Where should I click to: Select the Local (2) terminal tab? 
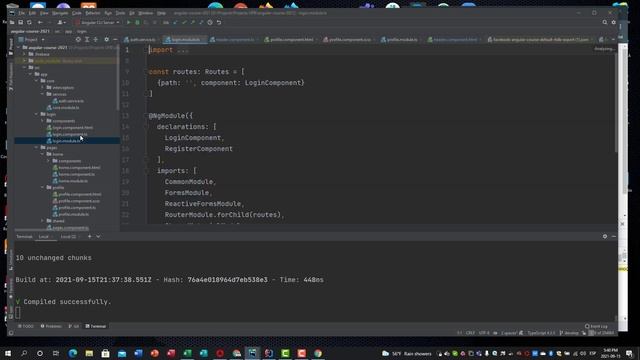coord(68,237)
